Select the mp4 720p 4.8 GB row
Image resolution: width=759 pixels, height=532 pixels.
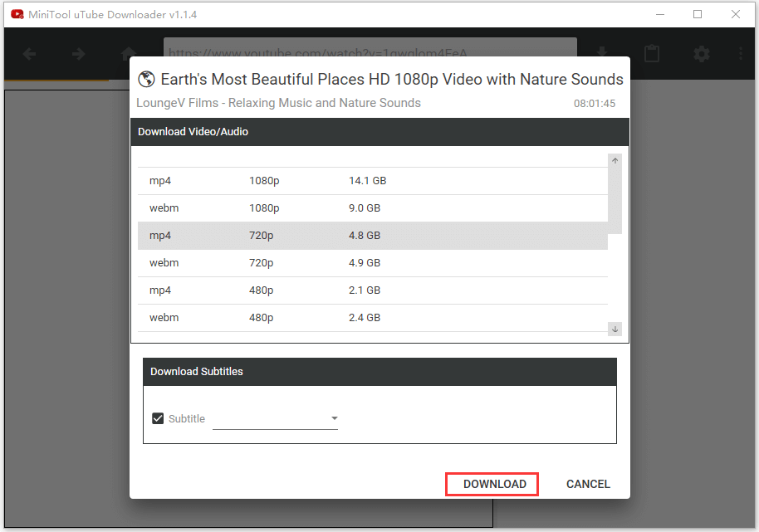pos(373,236)
